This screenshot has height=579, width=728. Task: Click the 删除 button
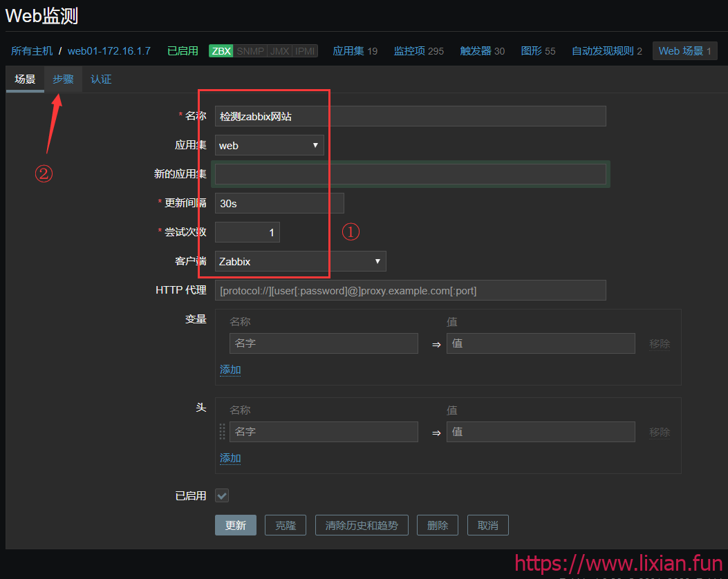click(x=438, y=525)
